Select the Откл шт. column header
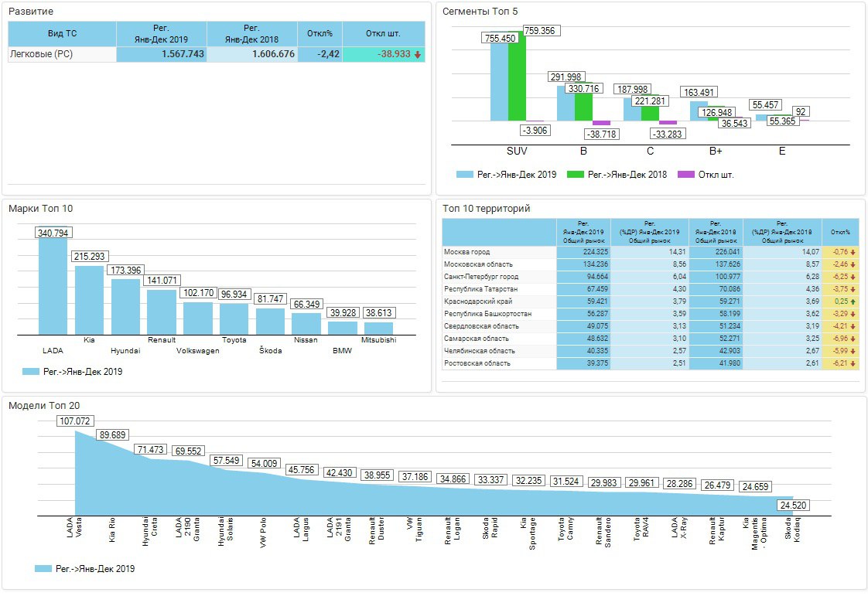The height and width of the screenshot is (613, 868). point(383,34)
